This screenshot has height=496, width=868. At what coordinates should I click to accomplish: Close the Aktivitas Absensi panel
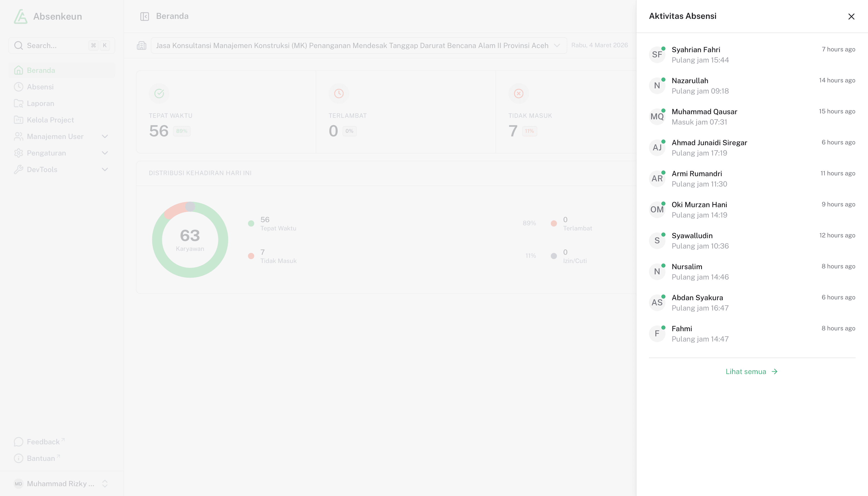click(x=851, y=16)
